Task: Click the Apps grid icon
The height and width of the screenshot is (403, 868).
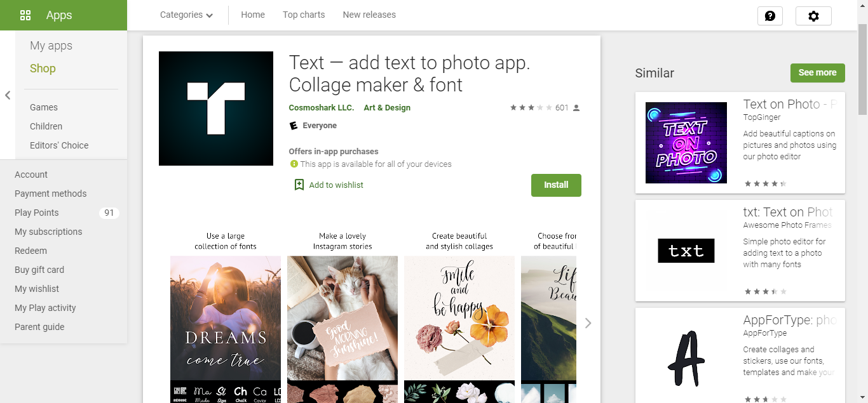Action: tap(25, 15)
